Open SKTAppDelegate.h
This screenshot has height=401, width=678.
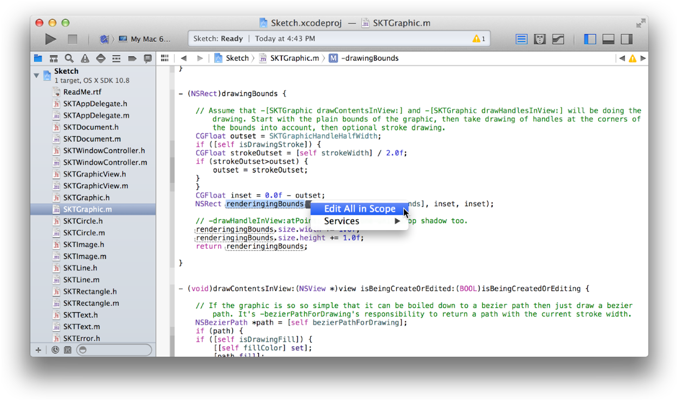pos(93,103)
